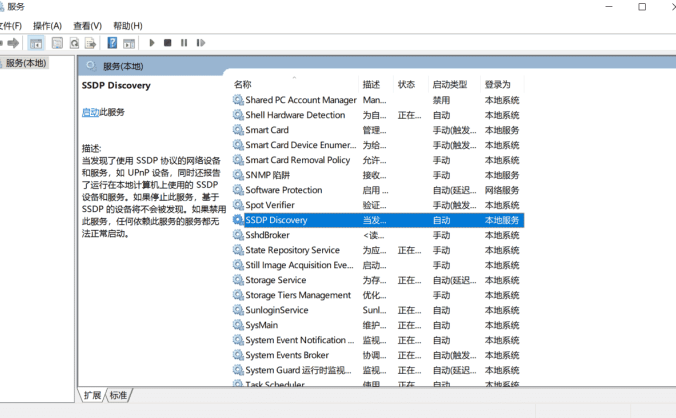
Task: Select the SshdBroker service name
Action: click(267, 235)
